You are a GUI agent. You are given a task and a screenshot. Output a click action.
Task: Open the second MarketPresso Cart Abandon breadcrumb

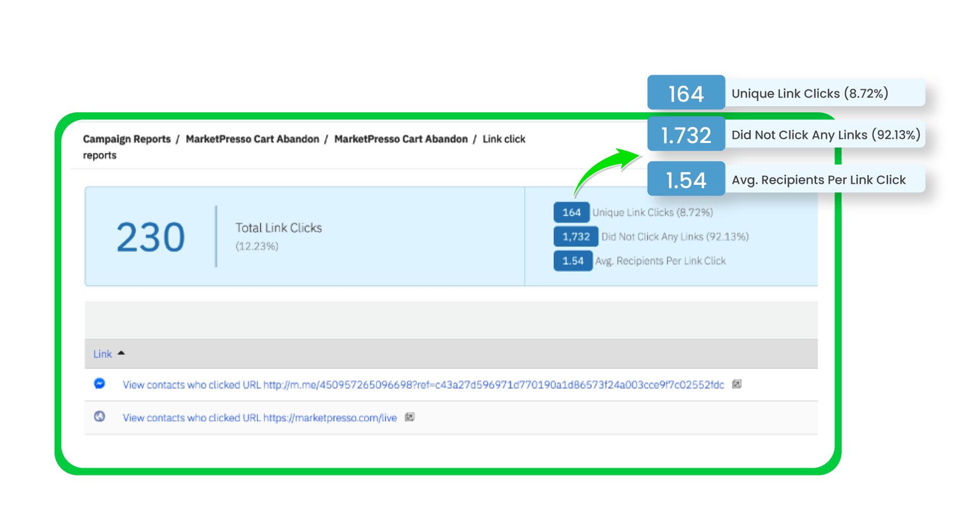pos(401,139)
